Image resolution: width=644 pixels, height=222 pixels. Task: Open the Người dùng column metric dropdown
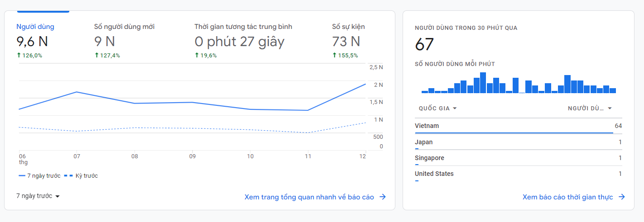pyautogui.click(x=590, y=109)
